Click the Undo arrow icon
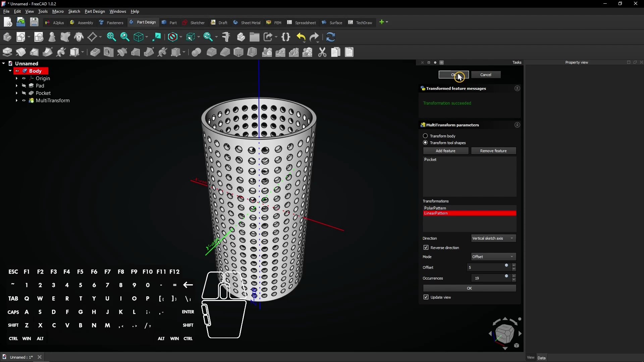Viewport: 644px width, 362px height. click(x=301, y=37)
